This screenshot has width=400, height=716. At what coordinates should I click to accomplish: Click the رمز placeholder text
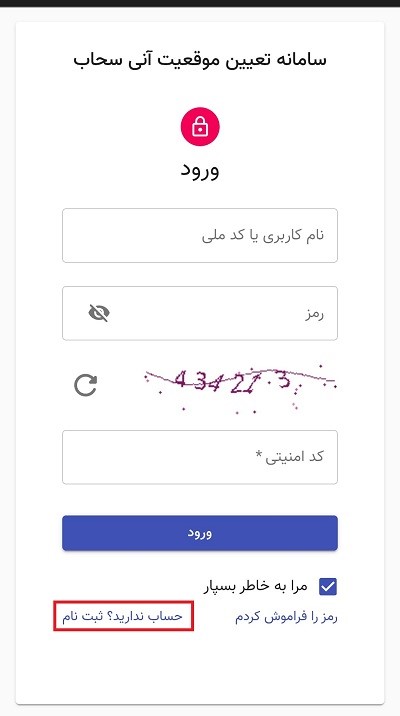coord(315,314)
